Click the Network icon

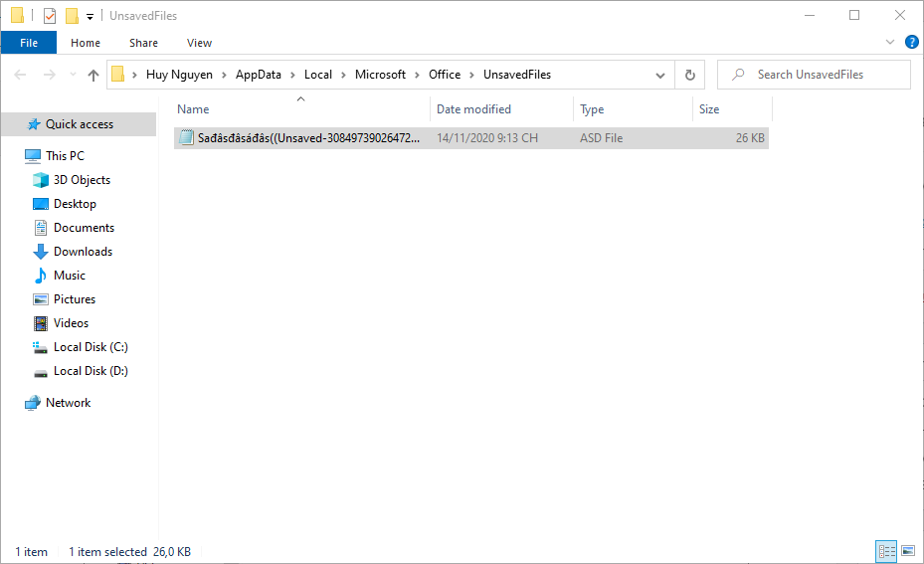click(33, 403)
